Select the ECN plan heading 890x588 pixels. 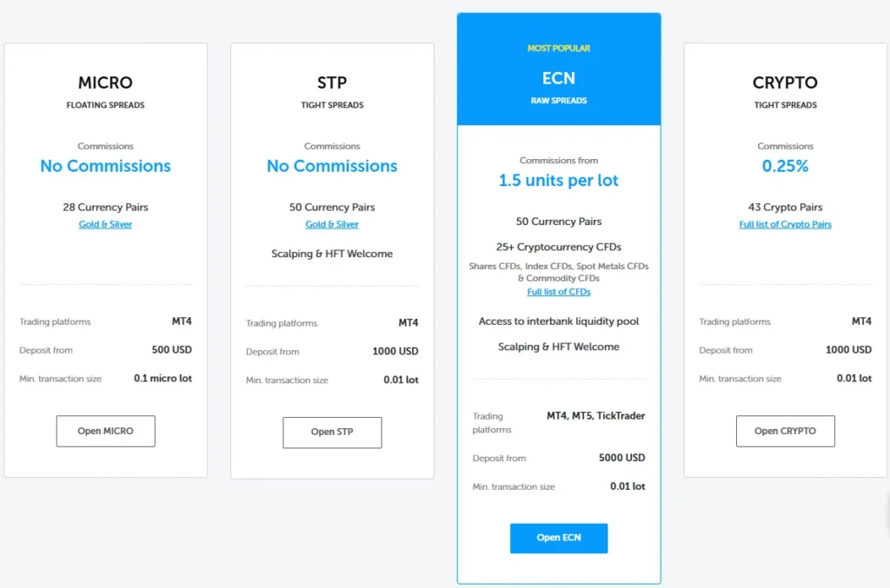pos(559,78)
